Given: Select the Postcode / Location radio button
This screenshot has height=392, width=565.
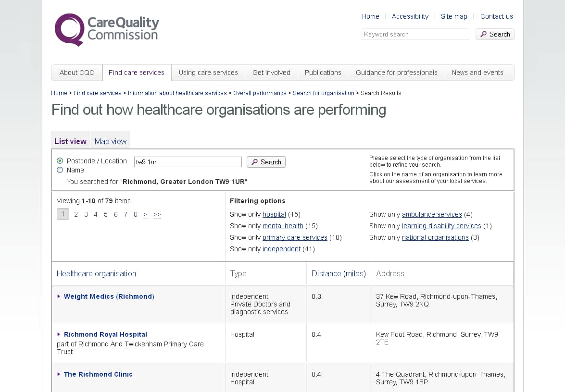Looking at the screenshot, I should (x=60, y=161).
